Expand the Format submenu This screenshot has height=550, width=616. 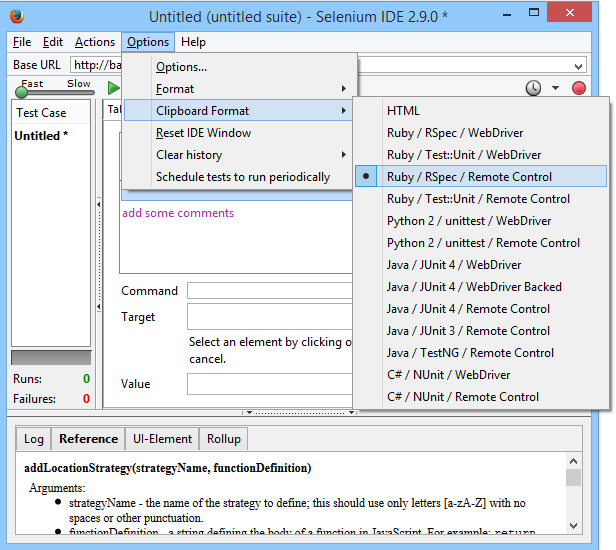238,89
